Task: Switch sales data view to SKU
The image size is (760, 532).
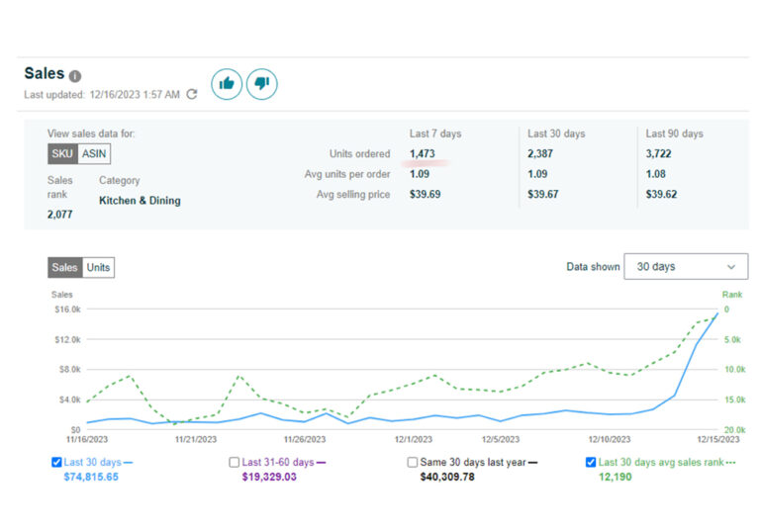Action: [x=62, y=153]
